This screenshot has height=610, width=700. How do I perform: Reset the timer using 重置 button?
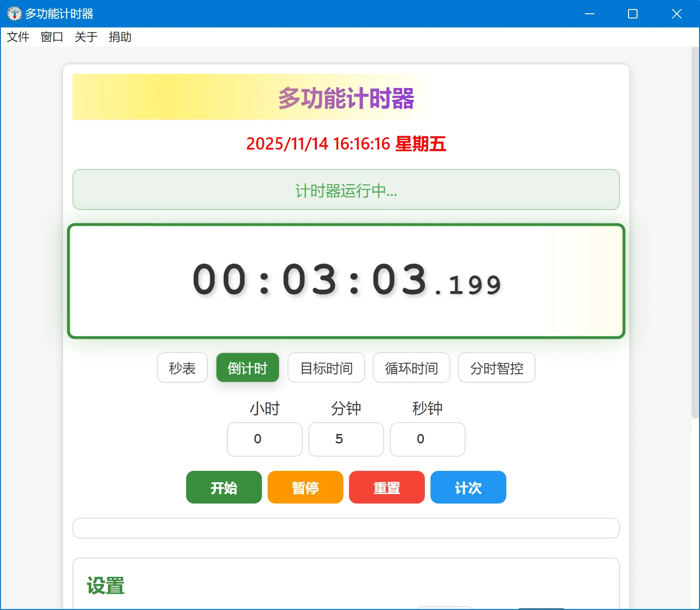coord(386,487)
